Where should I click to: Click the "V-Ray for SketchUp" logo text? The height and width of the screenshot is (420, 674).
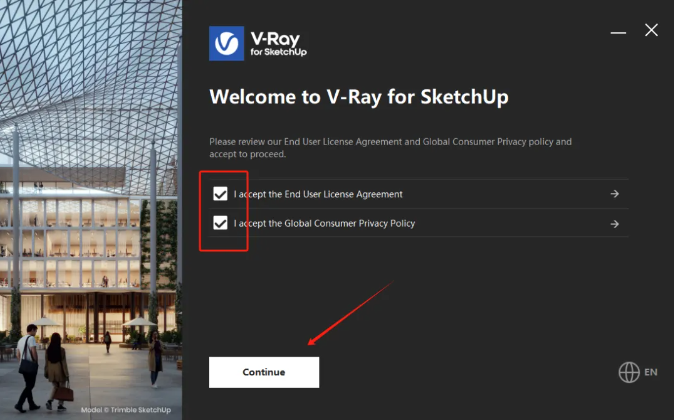(x=279, y=44)
